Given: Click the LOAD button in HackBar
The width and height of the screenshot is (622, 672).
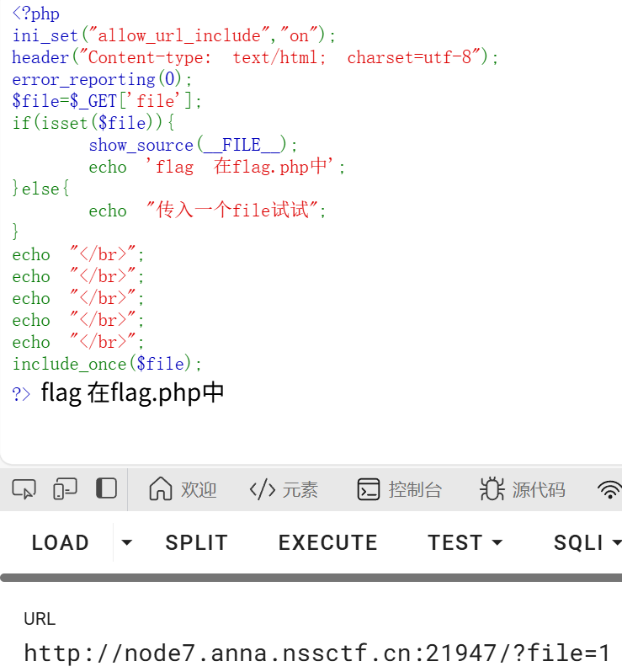Looking at the screenshot, I should pos(61,543).
